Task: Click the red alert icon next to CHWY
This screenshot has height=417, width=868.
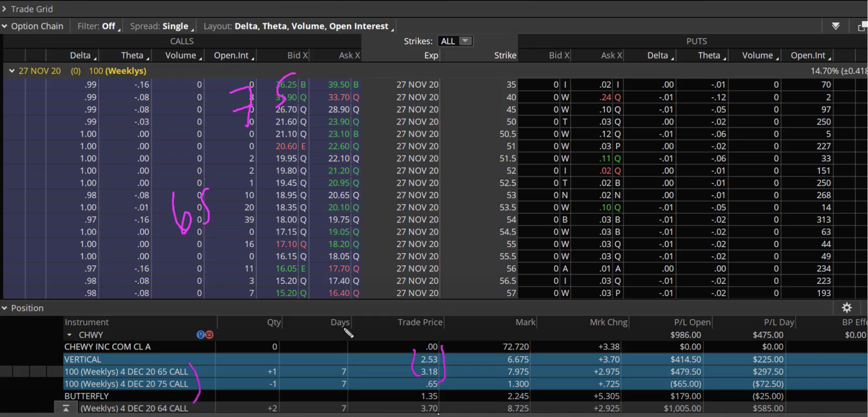Action: (x=209, y=335)
